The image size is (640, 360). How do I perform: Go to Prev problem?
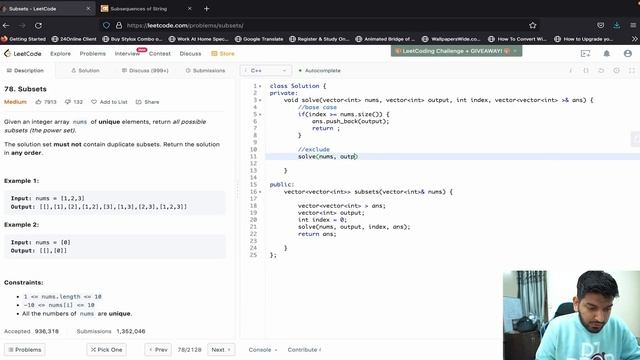pos(158,350)
